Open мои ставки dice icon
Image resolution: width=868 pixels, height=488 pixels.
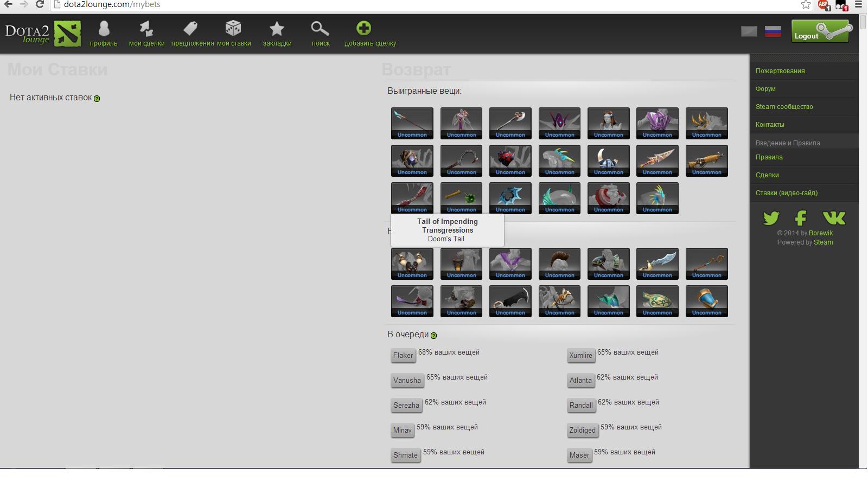pos(233,29)
